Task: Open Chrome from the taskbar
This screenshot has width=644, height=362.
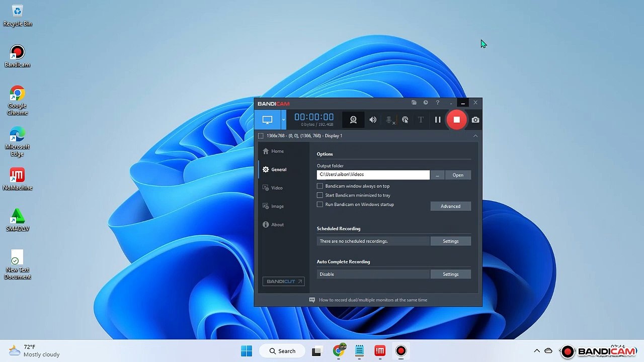Action: pos(339,350)
